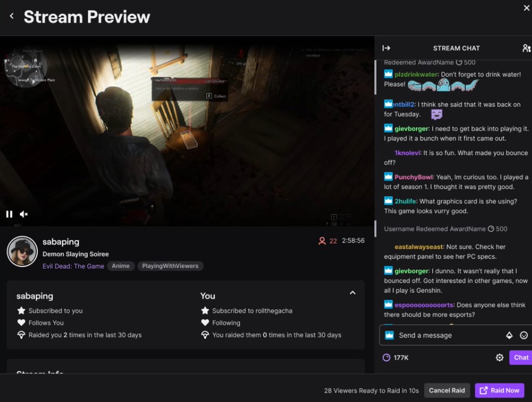Click the star icon beside 'Subscribed to you'
This screenshot has width=532, height=402.
point(21,311)
